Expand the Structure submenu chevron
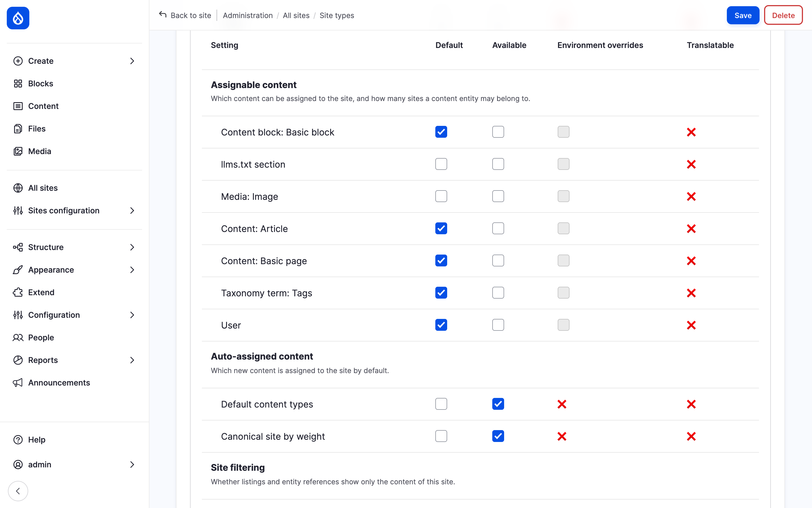This screenshot has width=812, height=508. pos(132,247)
